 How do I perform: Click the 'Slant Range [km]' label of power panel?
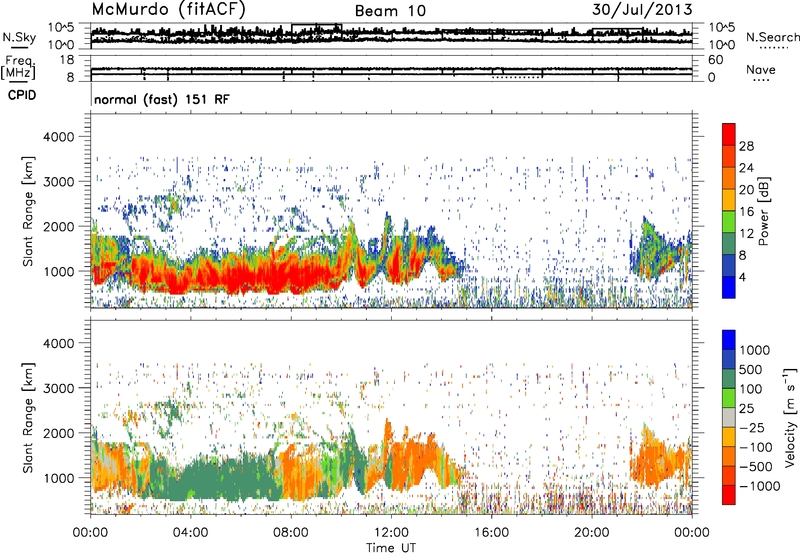click(28, 211)
